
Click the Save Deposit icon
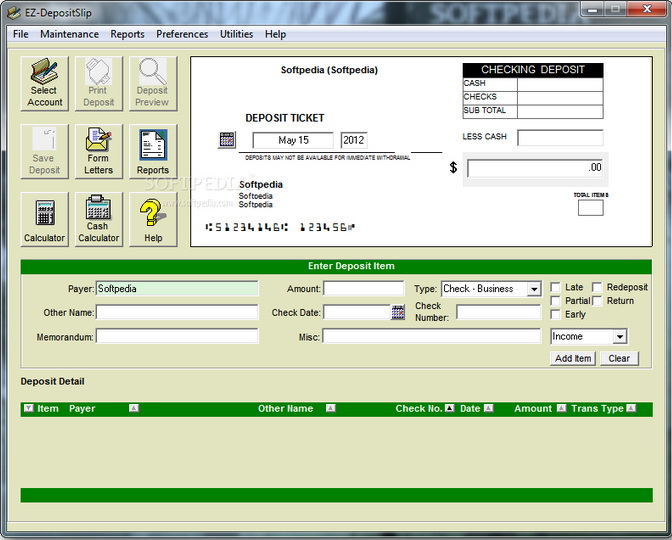pyautogui.click(x=45, y=151)
